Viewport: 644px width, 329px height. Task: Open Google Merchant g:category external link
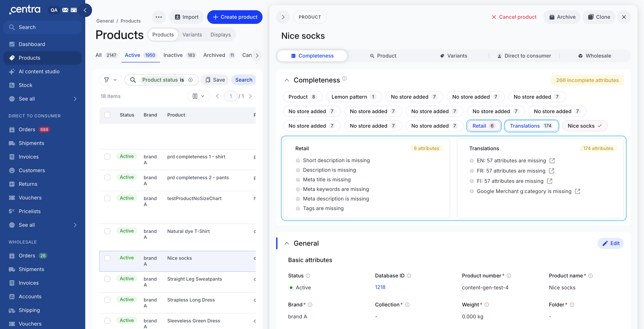coord(577,191)
